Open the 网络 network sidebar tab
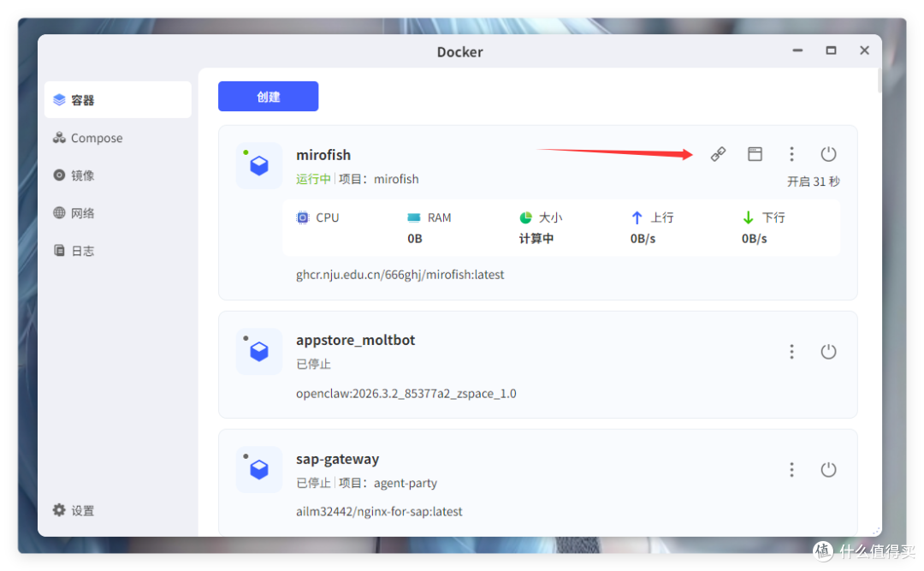The image size is (924, 571). point(118,213)
